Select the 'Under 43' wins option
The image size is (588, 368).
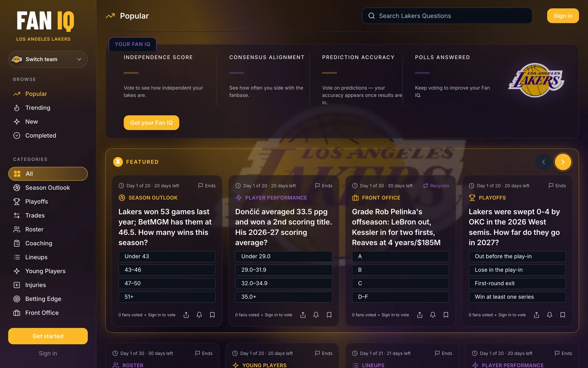click(x=167, y=256)
